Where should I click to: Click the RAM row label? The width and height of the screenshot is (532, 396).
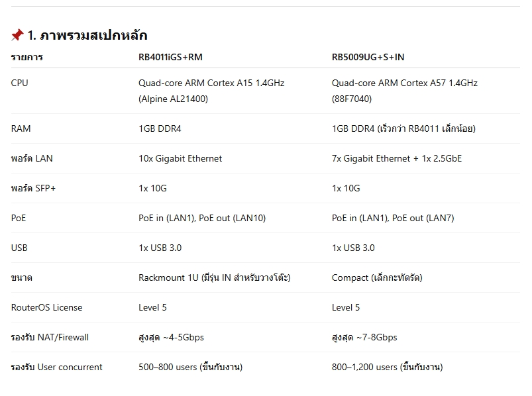tap(21, 128)
